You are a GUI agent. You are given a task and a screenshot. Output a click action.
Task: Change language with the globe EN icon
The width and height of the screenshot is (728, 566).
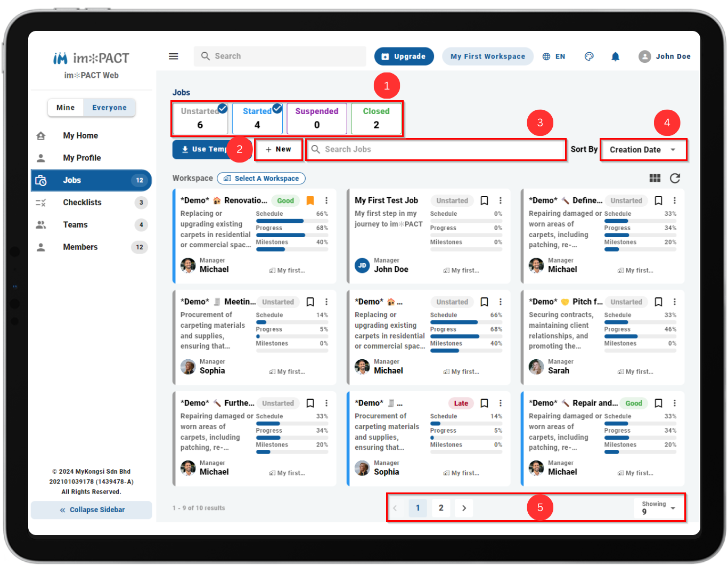(554, 56)
